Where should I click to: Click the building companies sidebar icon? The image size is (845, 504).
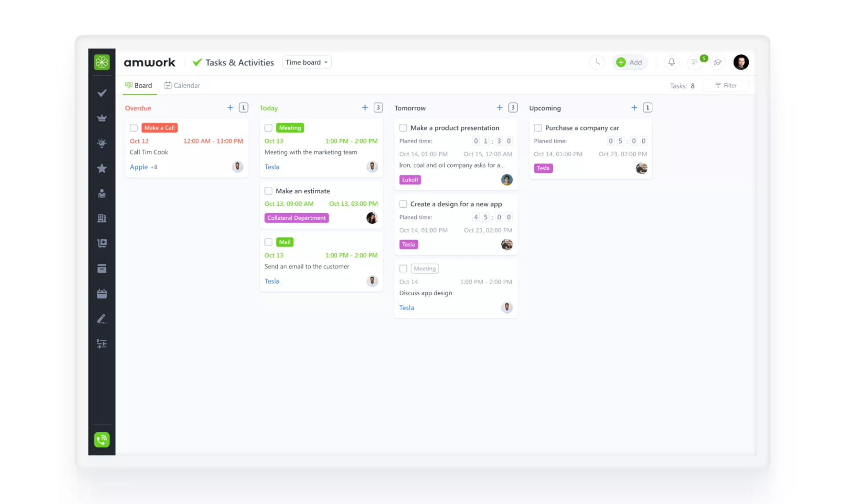pyautogui.click(x=102, y=218)
